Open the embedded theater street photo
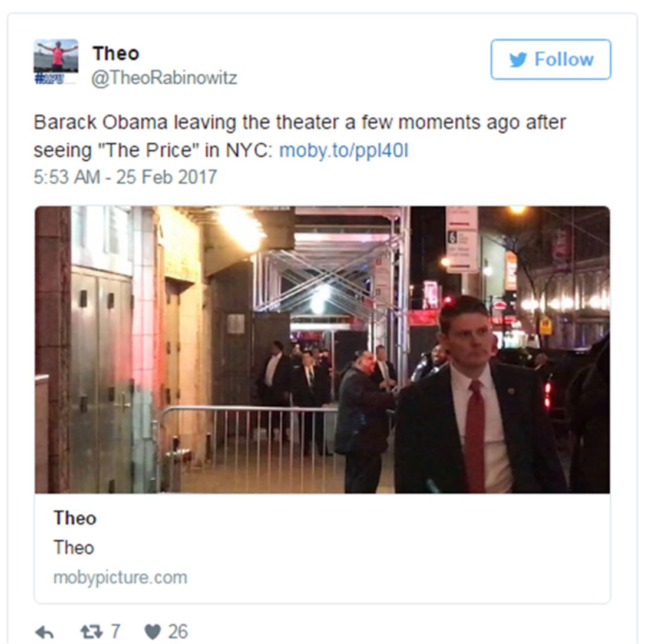The width and height of the screenshot is (648, 644). pos(322,350)
